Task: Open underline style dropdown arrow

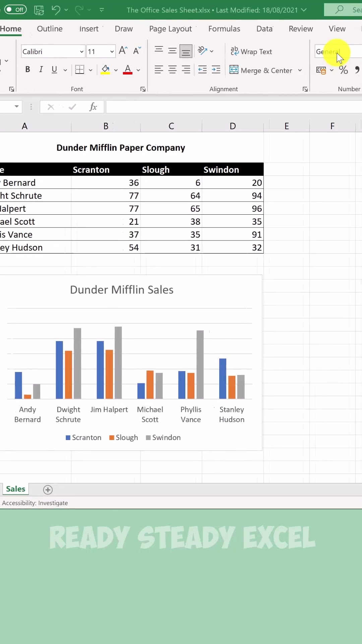Action: pyautogui.click(x=65, y=70)
